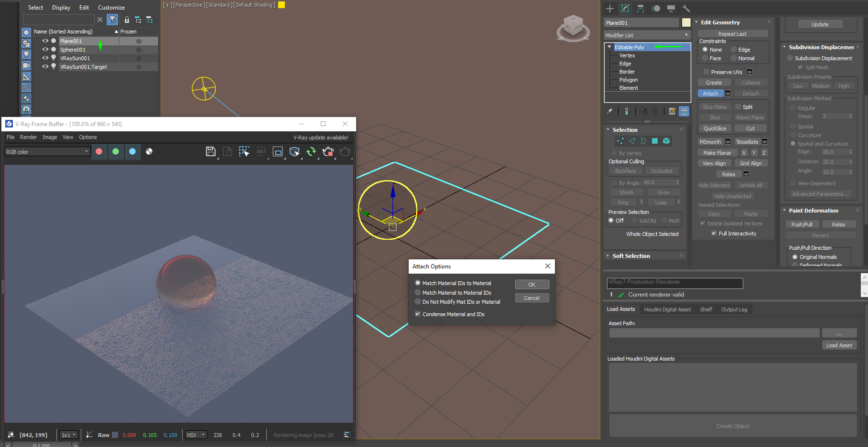Open the RGB color channel dropdown
Image resolution: width=868 pixels, height=447 pixels.
[47, 152]
